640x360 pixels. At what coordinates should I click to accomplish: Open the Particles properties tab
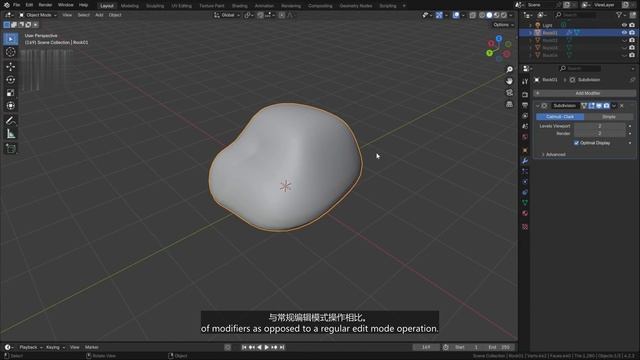(525, 171)
